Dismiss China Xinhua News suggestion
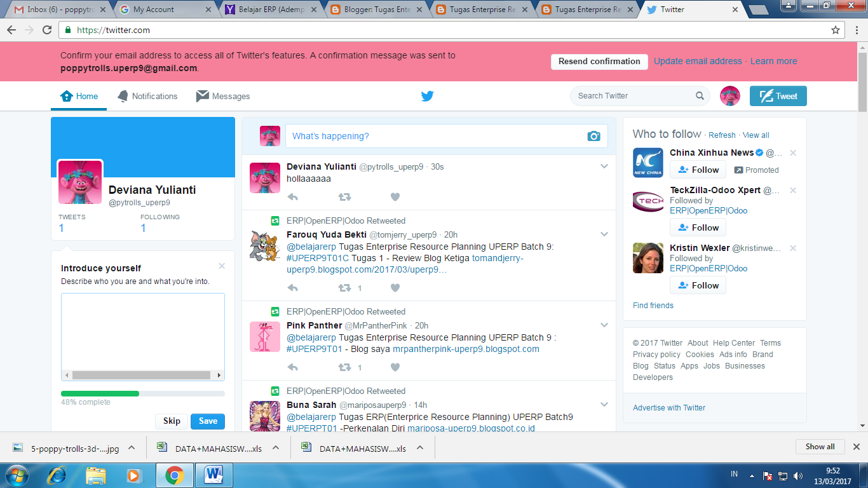868x488 pixels. pyautogui.click(x=793, y=153)
